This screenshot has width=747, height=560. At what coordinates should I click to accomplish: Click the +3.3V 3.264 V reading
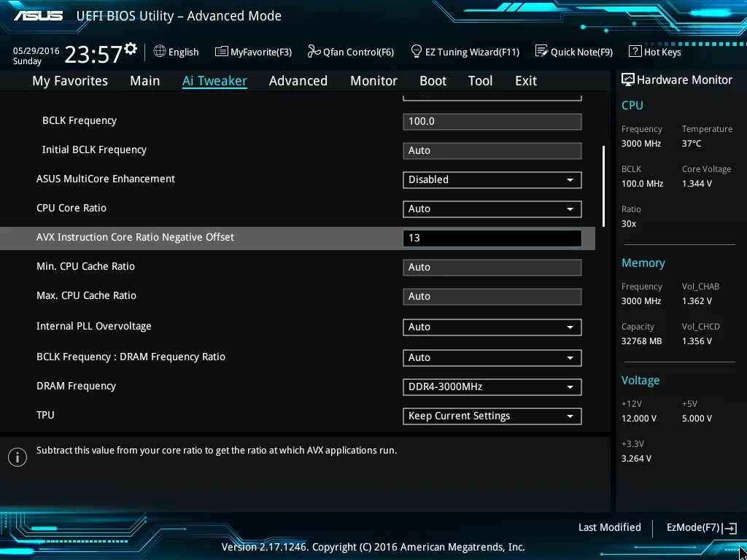click(636, 458)
